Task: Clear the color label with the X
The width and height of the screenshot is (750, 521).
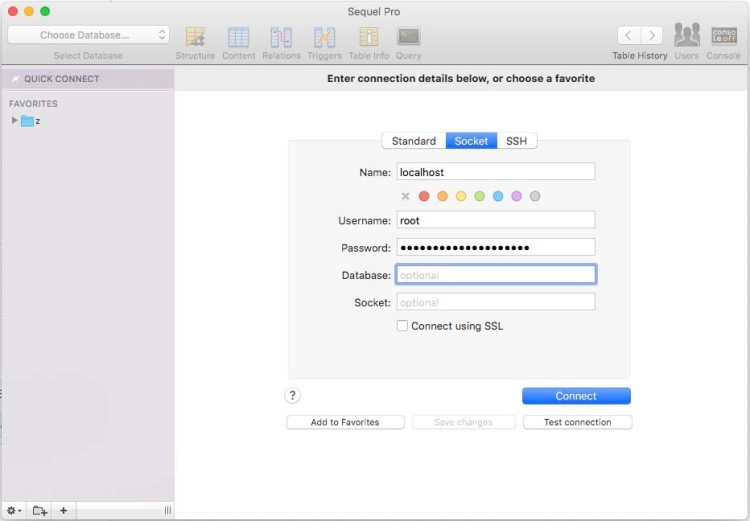Action: coord(405,196)
